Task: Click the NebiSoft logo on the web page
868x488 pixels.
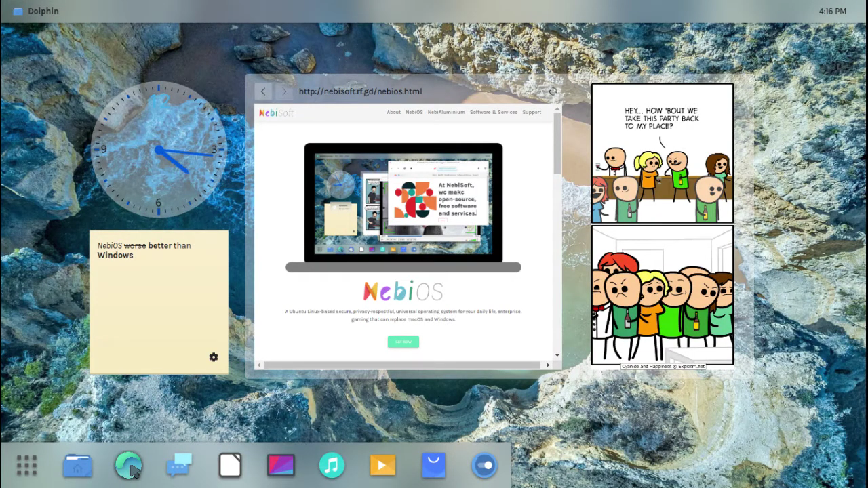Action: pyautogui.click(x=276, y=113)
